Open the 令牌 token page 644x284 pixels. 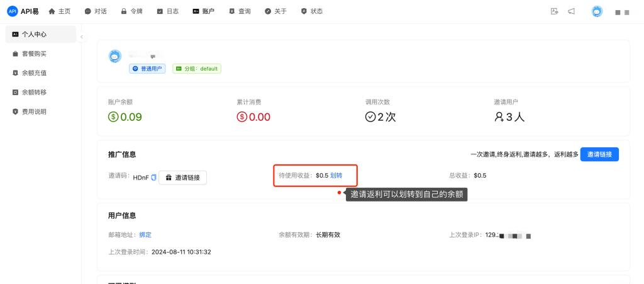point(132,11)
